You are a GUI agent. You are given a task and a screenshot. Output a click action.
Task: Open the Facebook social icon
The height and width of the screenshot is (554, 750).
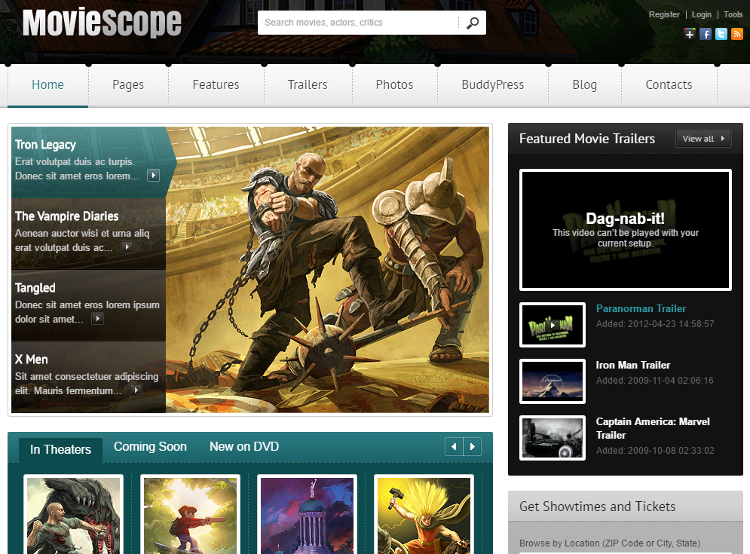705,34
